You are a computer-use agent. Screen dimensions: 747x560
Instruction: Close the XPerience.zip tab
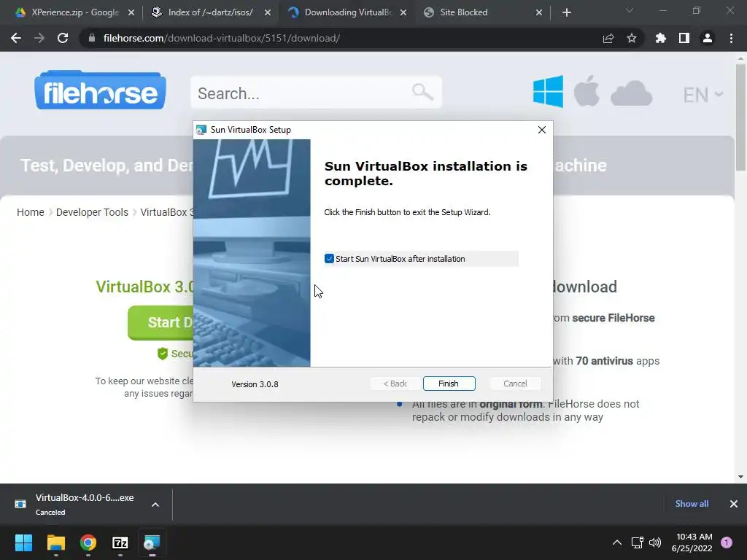coord(131,12)
